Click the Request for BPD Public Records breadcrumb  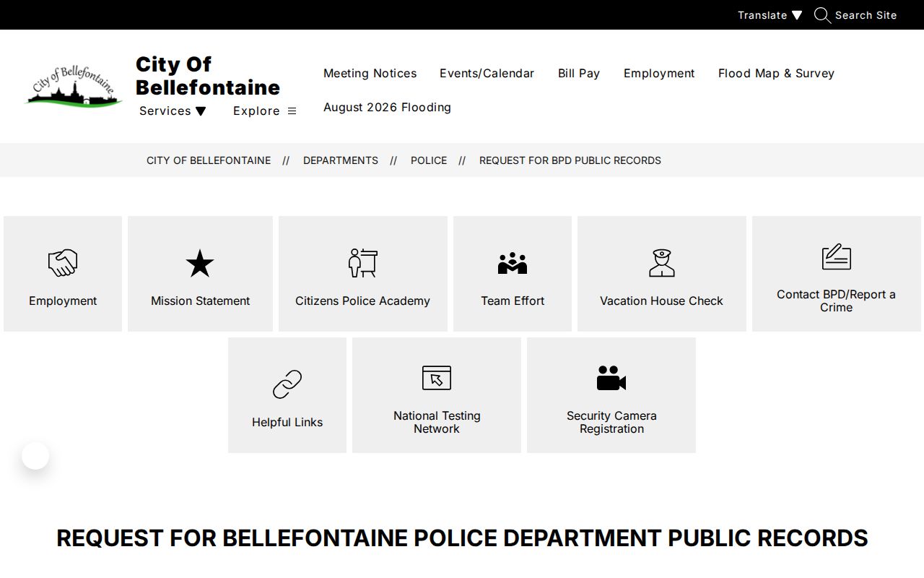tap(570, 160)
